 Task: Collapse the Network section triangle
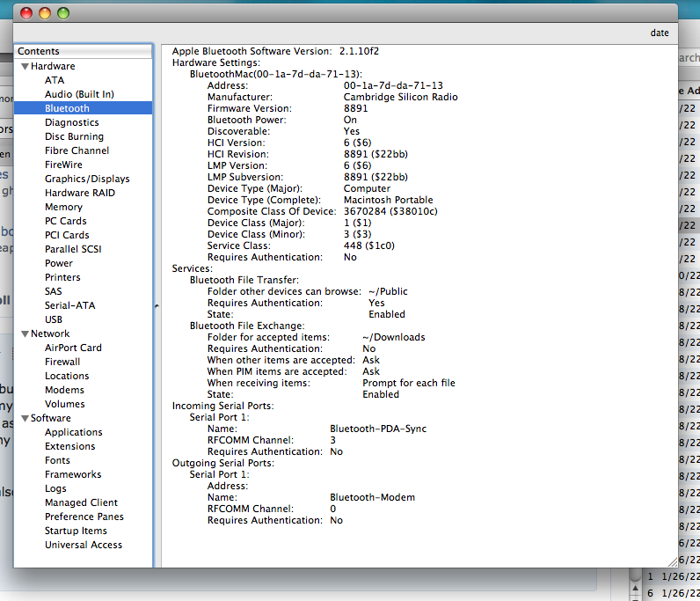(25, 333)
